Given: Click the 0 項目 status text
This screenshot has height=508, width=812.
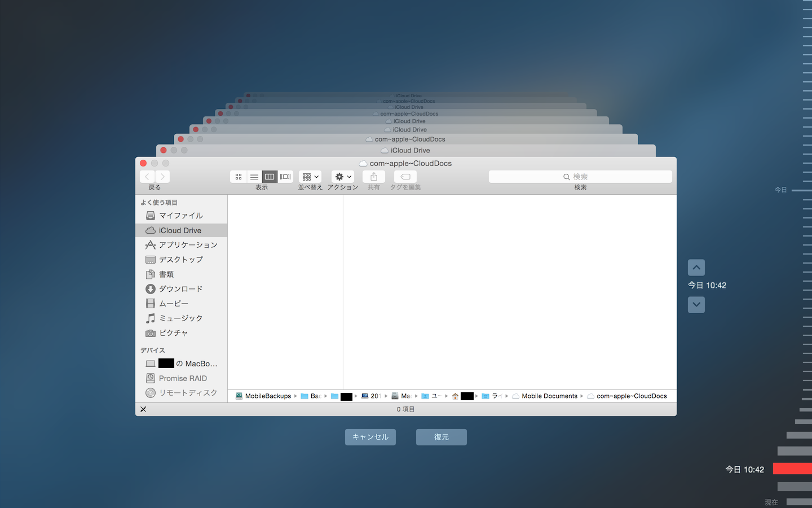Looking at the screenshot, I should click(x=406, y=409).
